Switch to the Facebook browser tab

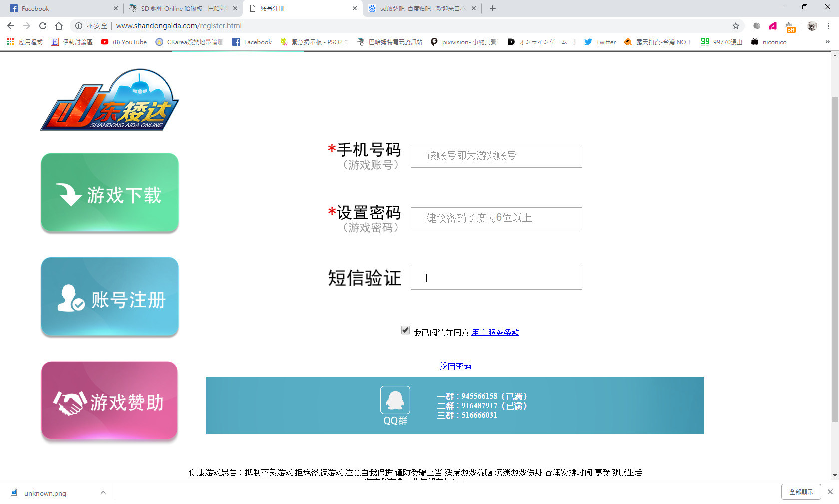point(60,8)
